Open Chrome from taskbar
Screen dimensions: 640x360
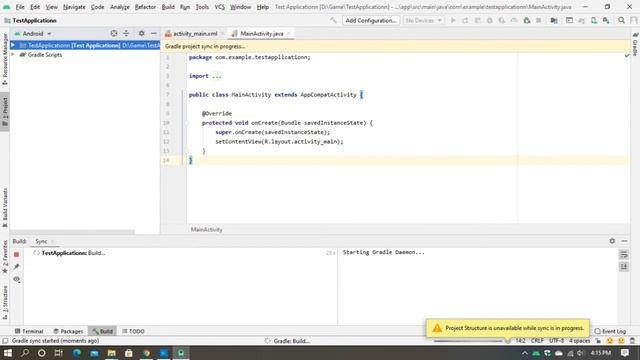point(146,353)
